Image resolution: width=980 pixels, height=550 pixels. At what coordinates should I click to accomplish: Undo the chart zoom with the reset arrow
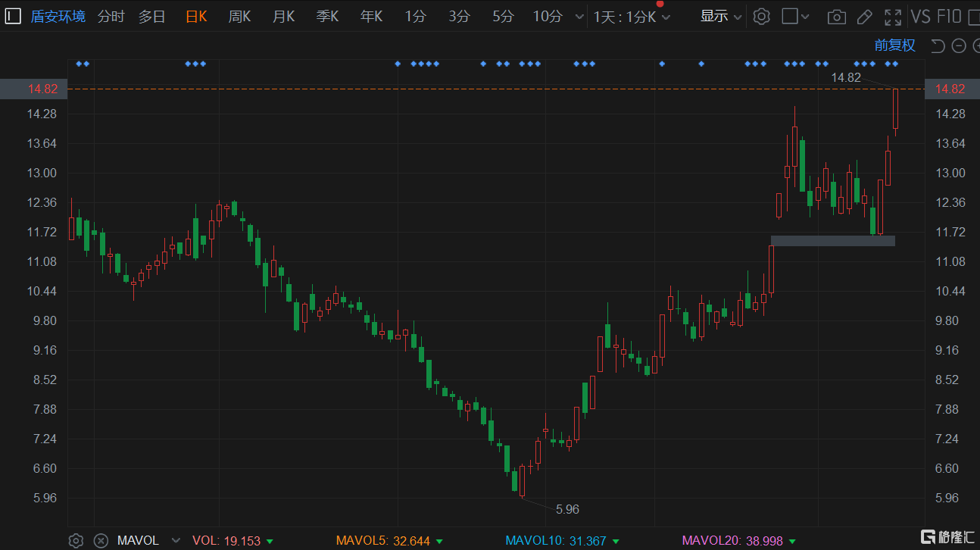click(x=938, y=45)
